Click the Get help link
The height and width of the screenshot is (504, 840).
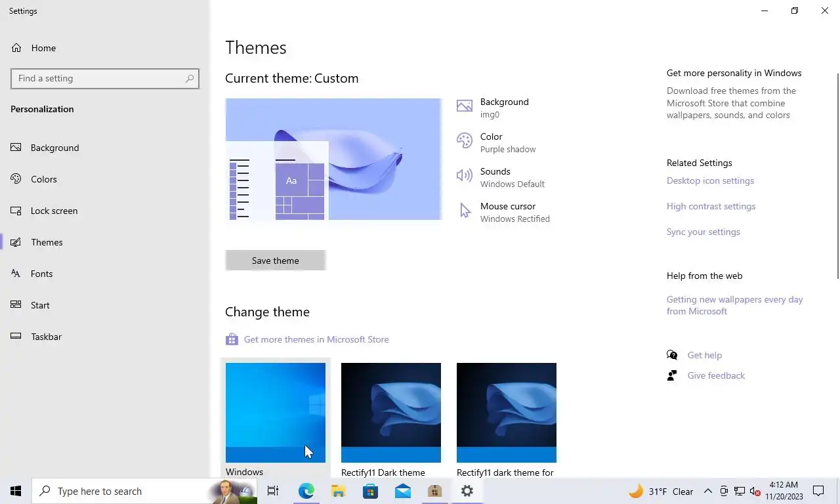[x=704, y=355]
